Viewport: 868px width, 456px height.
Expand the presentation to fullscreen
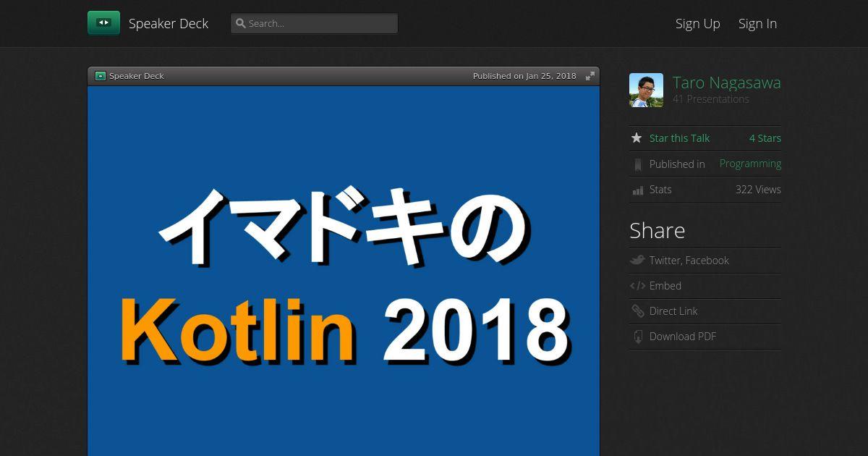pyautogui.click(x=590, y=76)
